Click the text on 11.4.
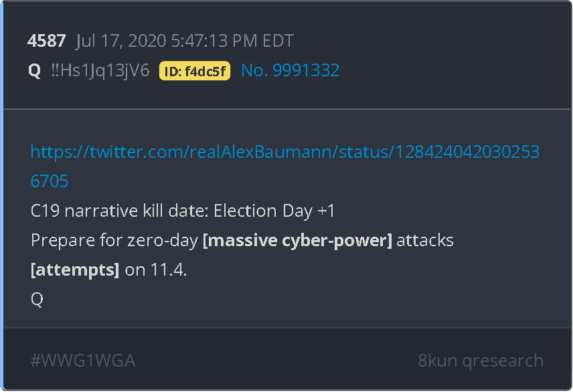 [156, 270]
